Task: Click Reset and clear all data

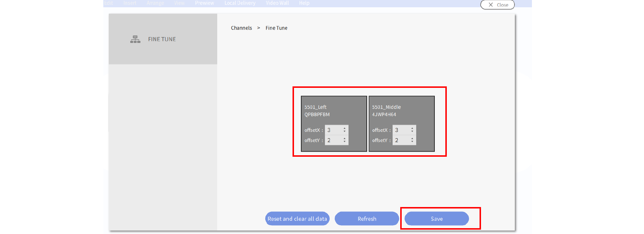Action: (x=297, y=219)
